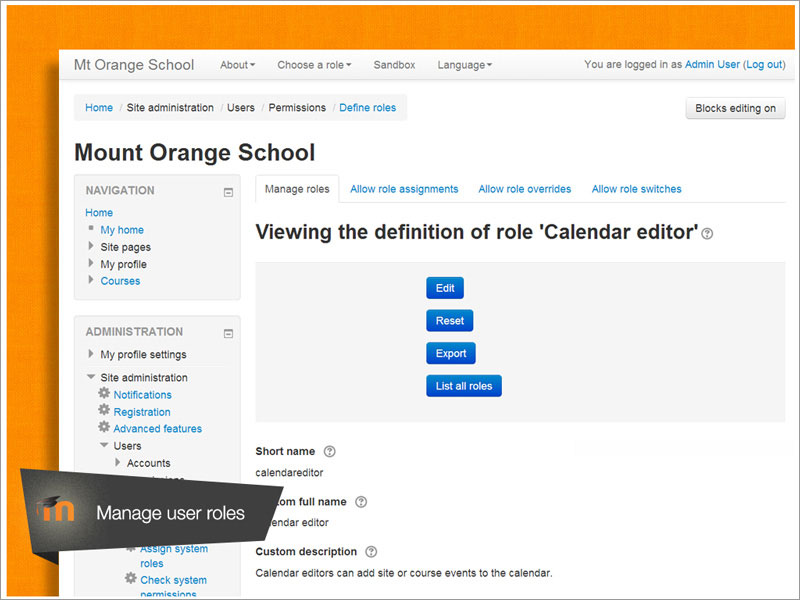Open the Language dropdown menu
This screenshot has height=600, width=800.
click(x=464, y=65)
